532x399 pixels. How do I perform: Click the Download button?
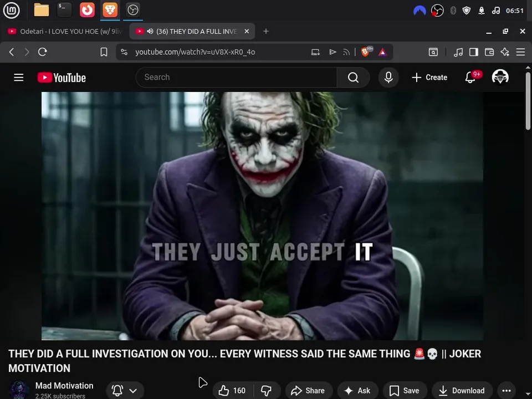pos(462,391)
